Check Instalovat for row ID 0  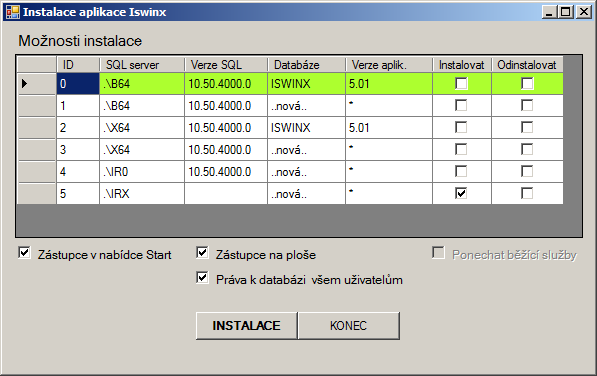pos(461,83)
